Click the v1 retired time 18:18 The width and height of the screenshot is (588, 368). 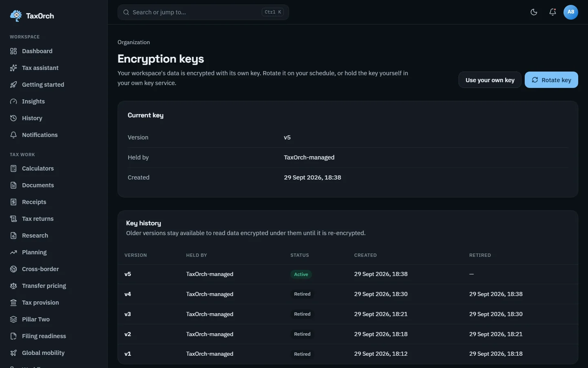point(496,354)
